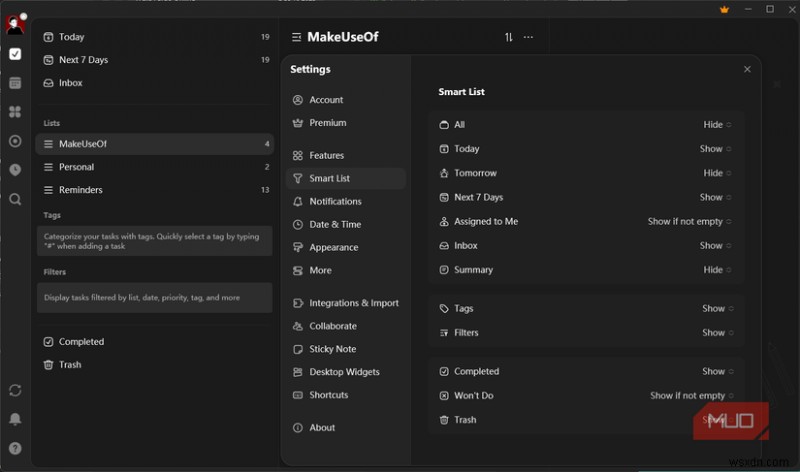The width and height of the screenshot is (800, 472).
Task: Open Integrations & Import settings
Action: tap(346, 303)
